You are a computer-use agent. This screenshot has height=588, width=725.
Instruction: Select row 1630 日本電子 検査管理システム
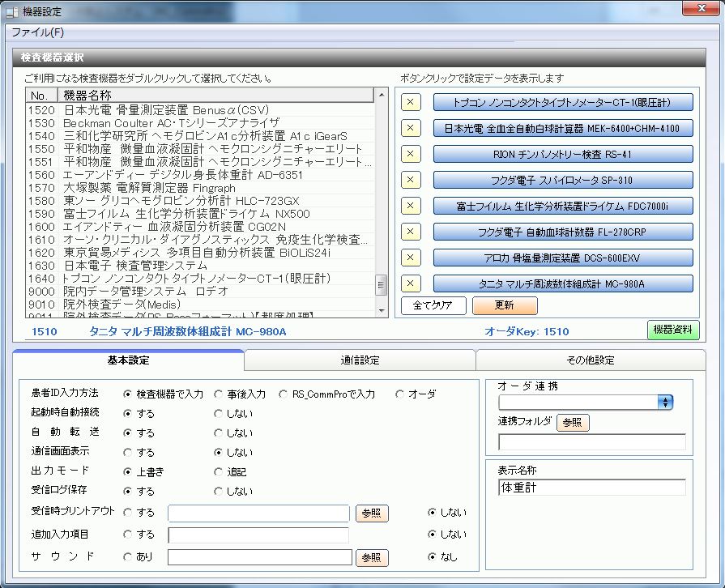pos(200,266)
